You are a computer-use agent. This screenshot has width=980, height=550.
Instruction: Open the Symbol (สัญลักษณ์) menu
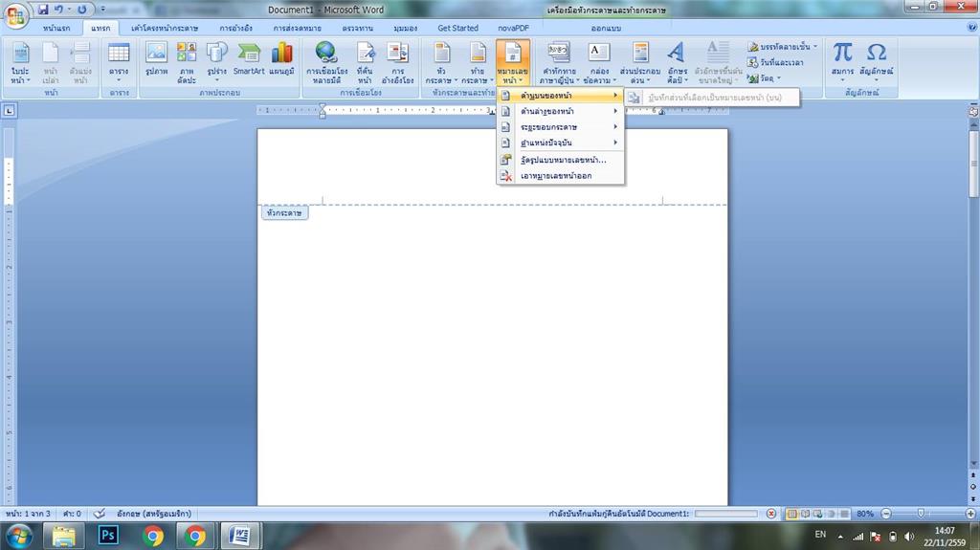pyautogui.click(x=877, y=63)
